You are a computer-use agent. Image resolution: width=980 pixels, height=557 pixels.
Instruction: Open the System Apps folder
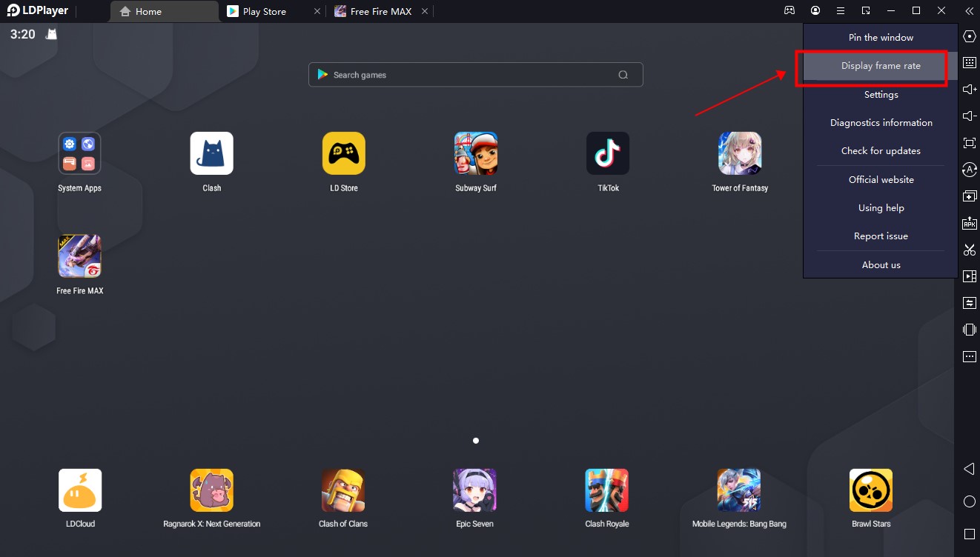(x=80, y=153)
